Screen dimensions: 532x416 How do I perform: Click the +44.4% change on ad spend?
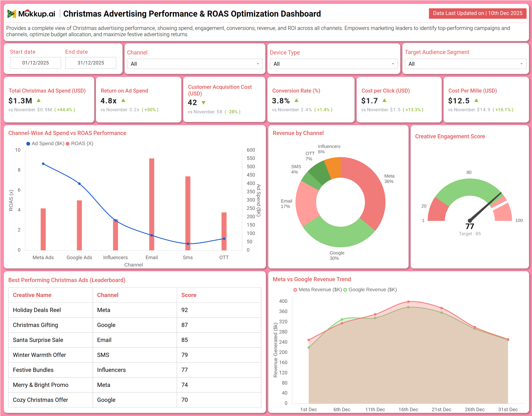(x=65, y=110)
